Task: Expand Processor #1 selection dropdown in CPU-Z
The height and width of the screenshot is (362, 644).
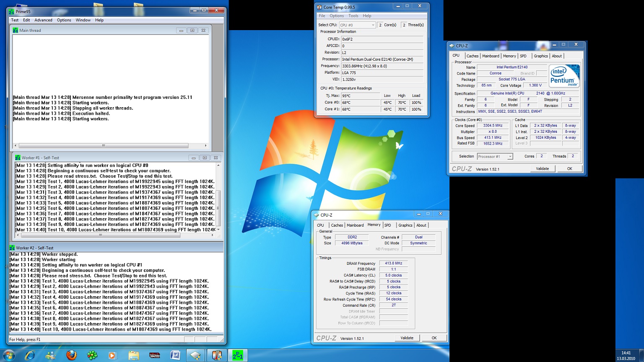Action: [x=510, y=156]
